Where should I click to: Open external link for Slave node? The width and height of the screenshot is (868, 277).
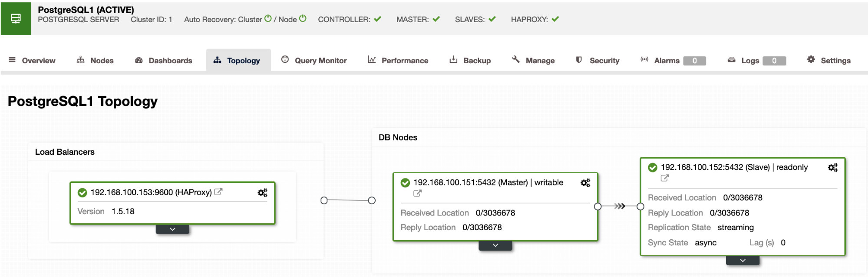pos(665,178)
